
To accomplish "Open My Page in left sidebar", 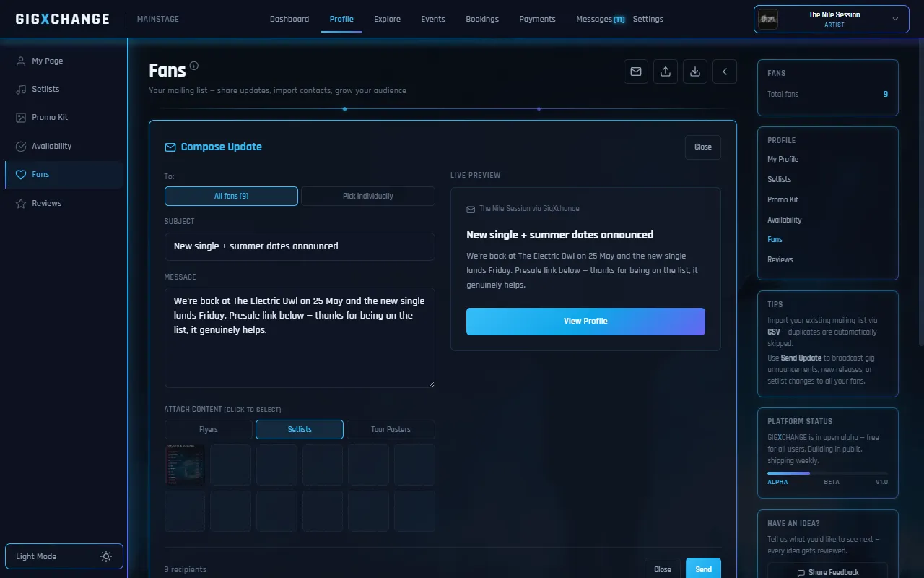I will (x=64, y=61).
